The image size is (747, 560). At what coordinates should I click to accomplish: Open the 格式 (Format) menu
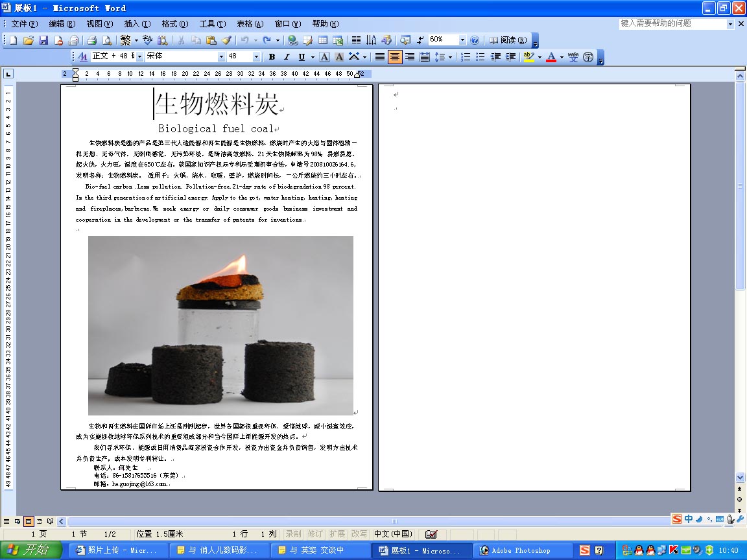(174, 24)
